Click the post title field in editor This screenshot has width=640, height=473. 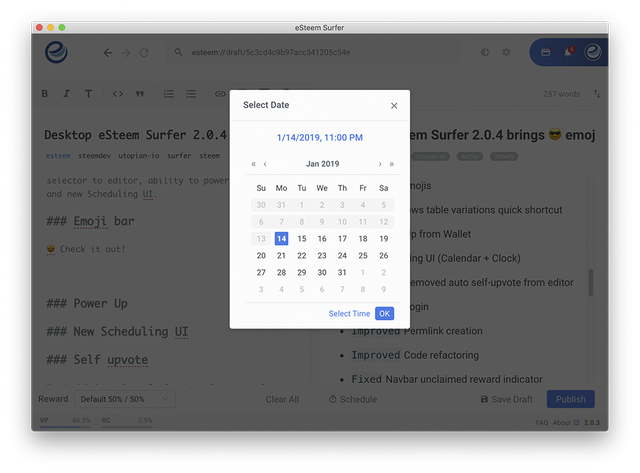[136, 135]
